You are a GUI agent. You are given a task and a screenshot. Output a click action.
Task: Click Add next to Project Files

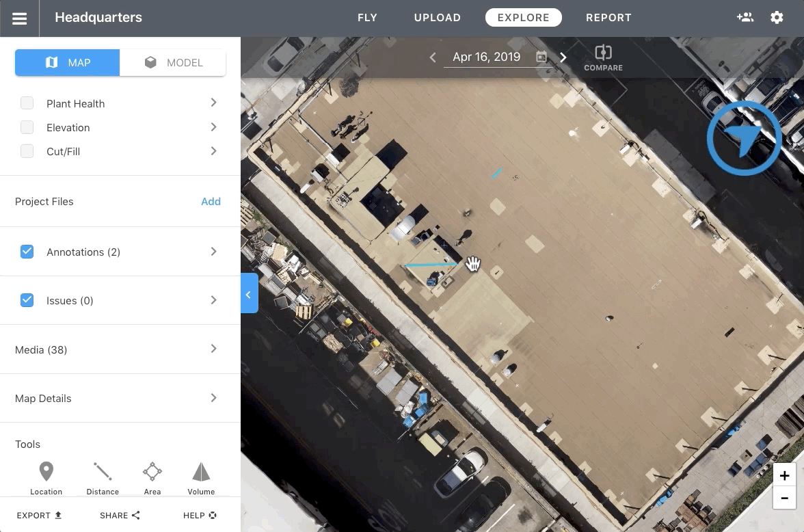click(211, 202)
